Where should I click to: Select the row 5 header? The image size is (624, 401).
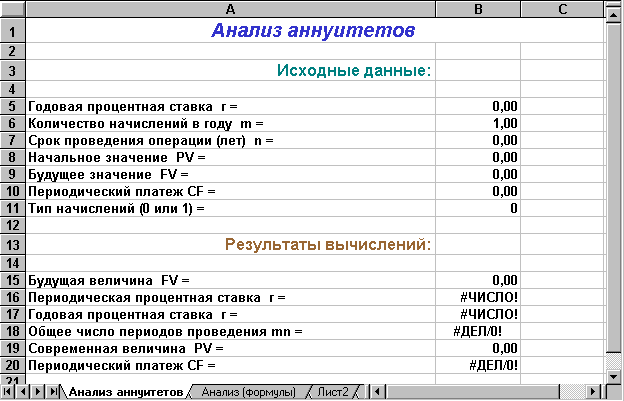click(x=12, y=105)
